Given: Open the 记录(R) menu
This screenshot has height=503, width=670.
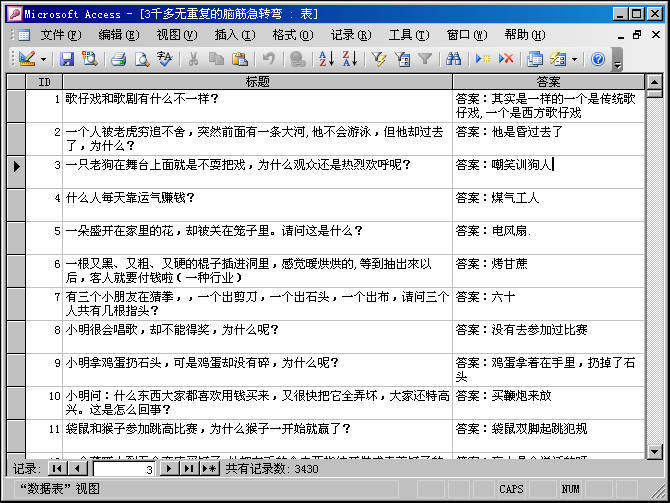Looking at the screenshot, I should 351,35.
